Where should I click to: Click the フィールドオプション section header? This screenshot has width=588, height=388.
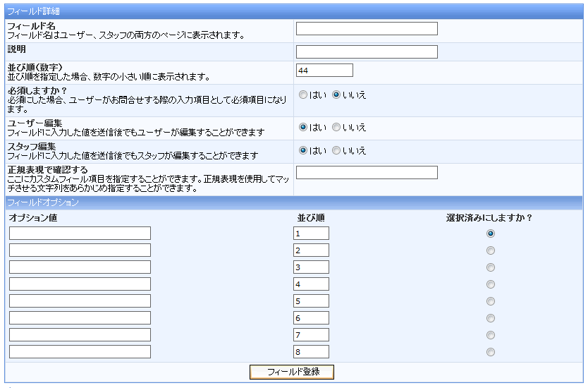pos(294,202)
